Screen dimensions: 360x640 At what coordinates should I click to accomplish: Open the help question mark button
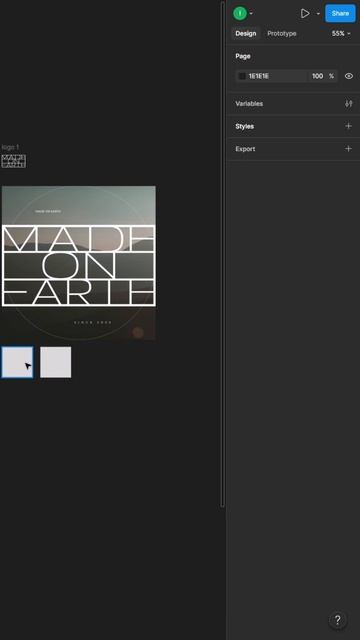pyautogui.click(x=338, y=620)
